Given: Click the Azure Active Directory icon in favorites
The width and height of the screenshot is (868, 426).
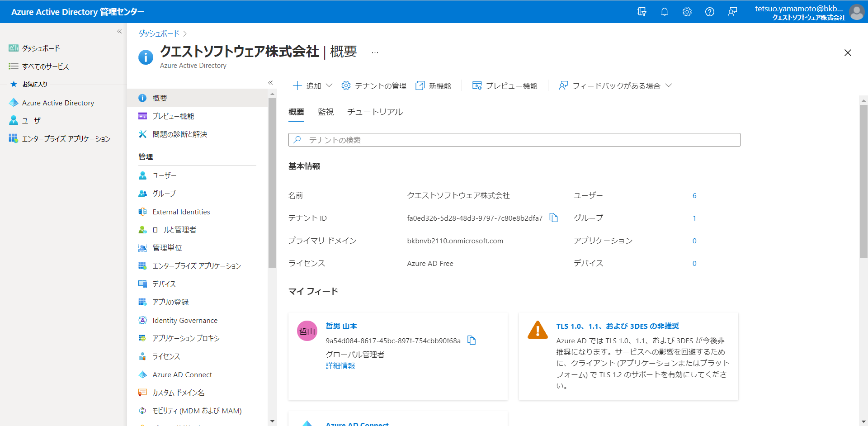Looking at the screenshot, I should [14, 103].
